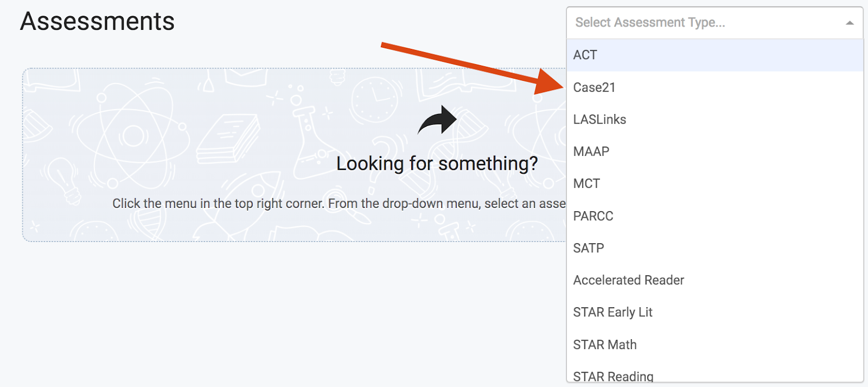
Task: Click the curved black arrow icon
Action: tap(437, 120)
